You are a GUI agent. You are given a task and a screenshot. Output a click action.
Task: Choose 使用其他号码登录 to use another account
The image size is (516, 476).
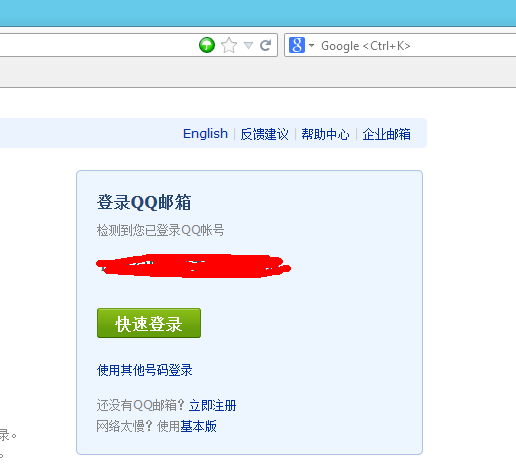[x=145, y=370]
